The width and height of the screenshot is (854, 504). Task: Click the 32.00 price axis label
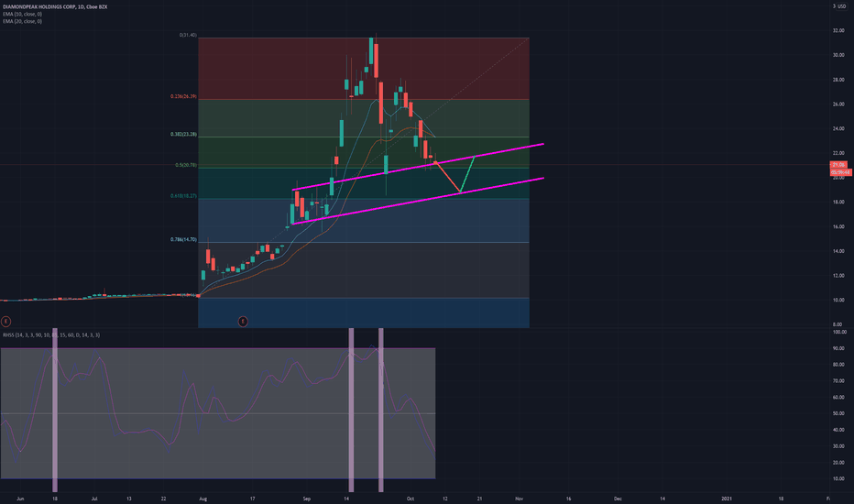point(838,30)
